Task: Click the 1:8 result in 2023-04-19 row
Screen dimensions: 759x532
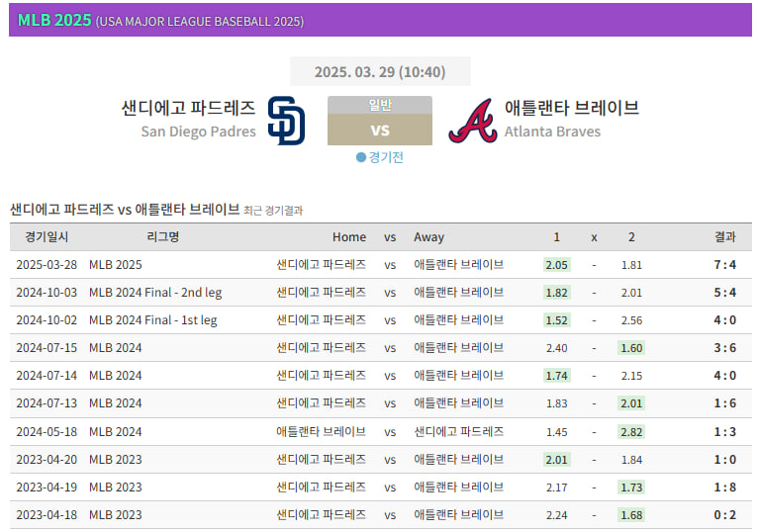Action: [724, 488]
